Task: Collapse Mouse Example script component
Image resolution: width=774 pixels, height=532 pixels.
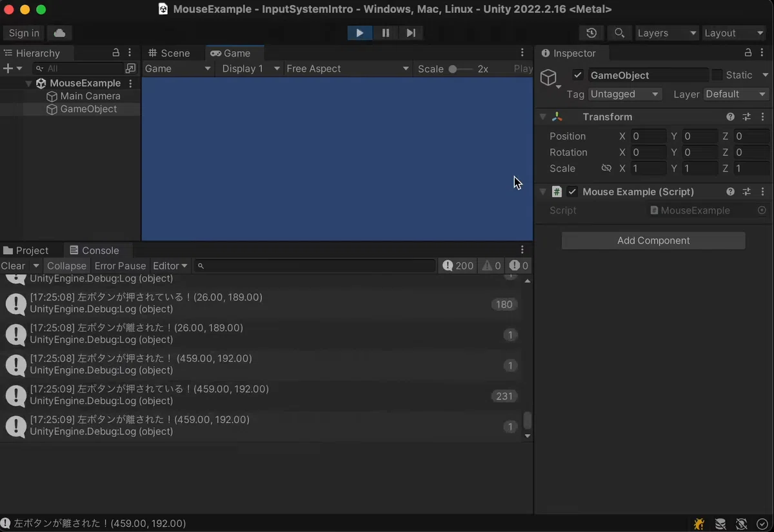Action: coord(542,192)
